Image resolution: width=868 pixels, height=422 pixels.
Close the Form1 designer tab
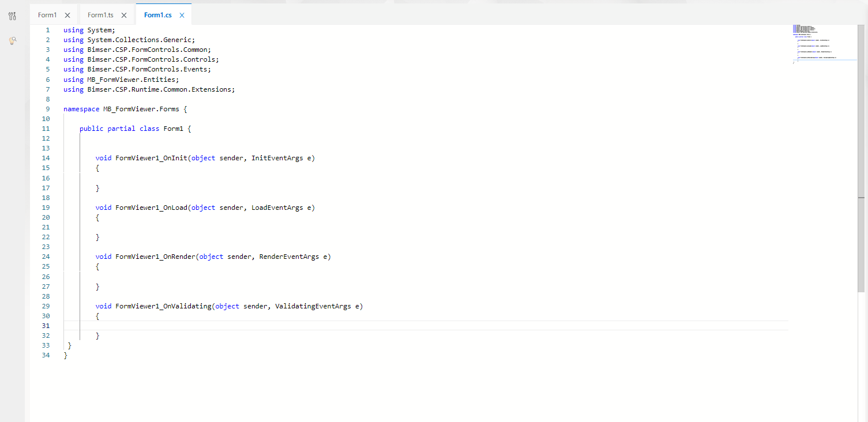(67, 15)
